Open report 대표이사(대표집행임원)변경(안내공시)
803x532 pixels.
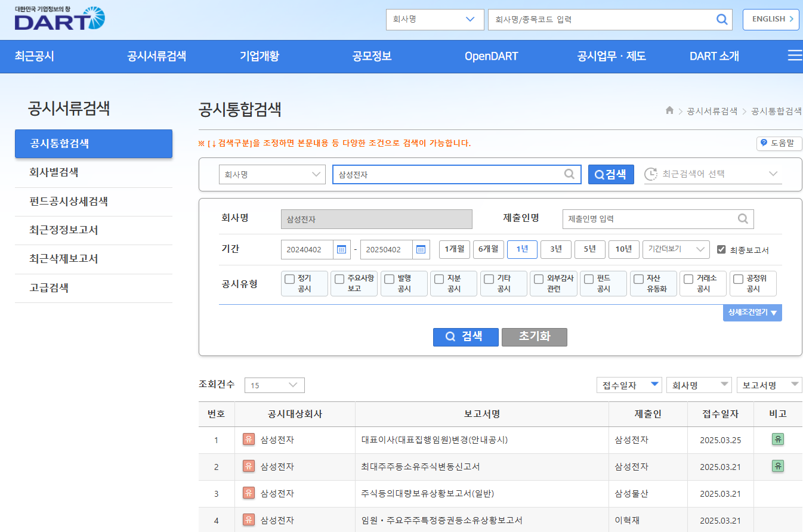click(434, 440)
